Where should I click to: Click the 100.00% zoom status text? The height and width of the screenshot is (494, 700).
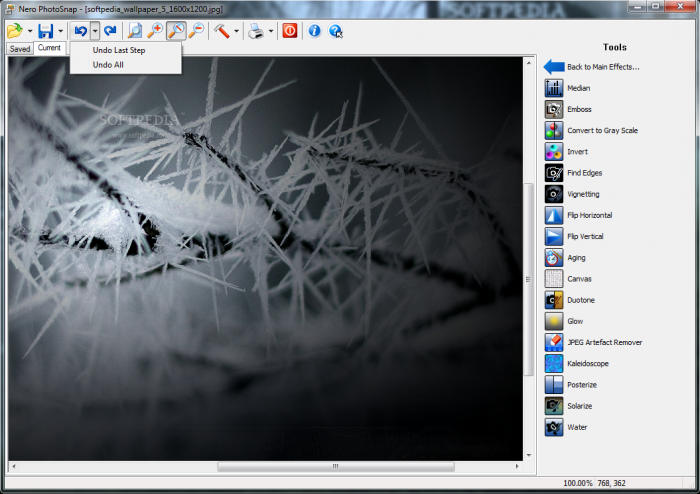tap(578, 483)
